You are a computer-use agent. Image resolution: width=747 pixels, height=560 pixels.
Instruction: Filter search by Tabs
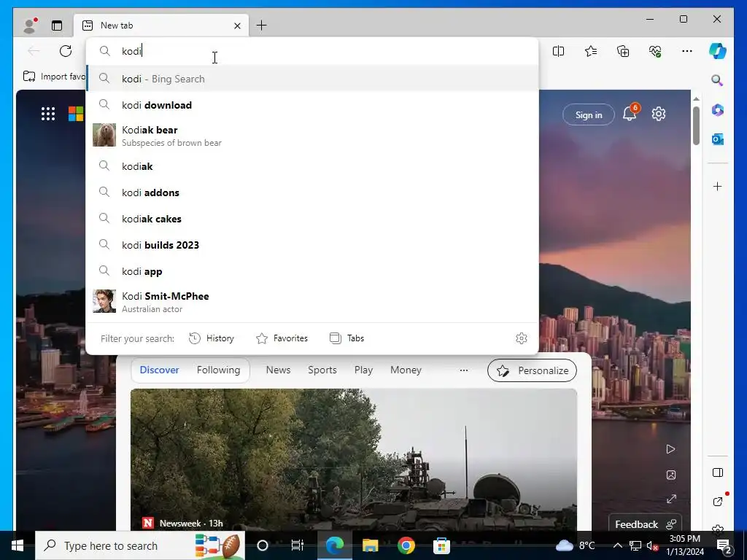pyautogui.click(x=347, y=338)
